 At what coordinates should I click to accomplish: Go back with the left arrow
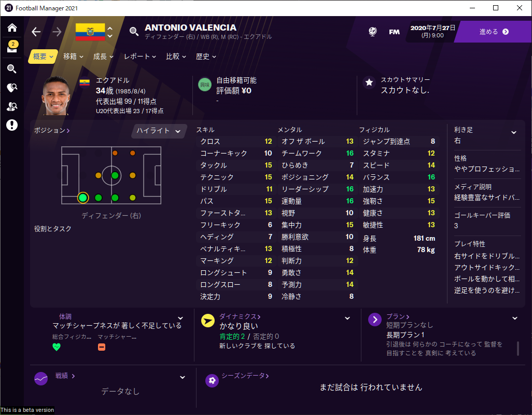coord(36,32)
